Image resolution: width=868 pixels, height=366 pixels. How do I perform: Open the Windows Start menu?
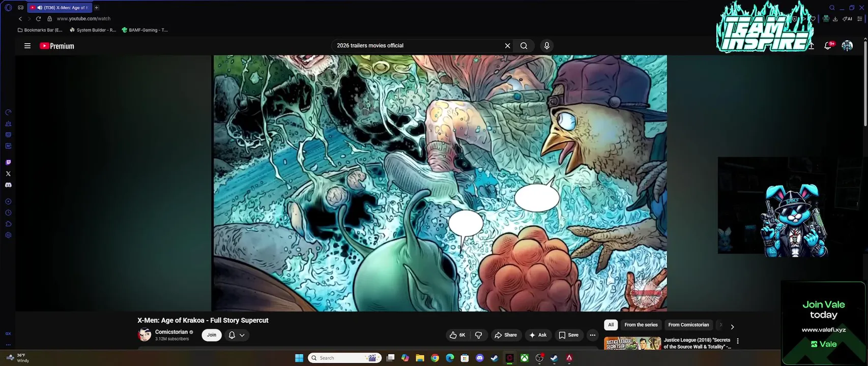click(299, 358)
